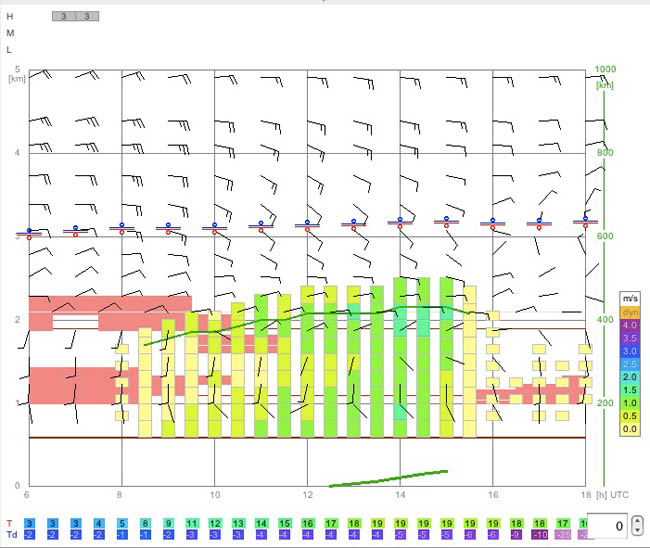Focus the numeric input field showing 0
The width and height of the screenshot is (650, 548).
(607, 526)
